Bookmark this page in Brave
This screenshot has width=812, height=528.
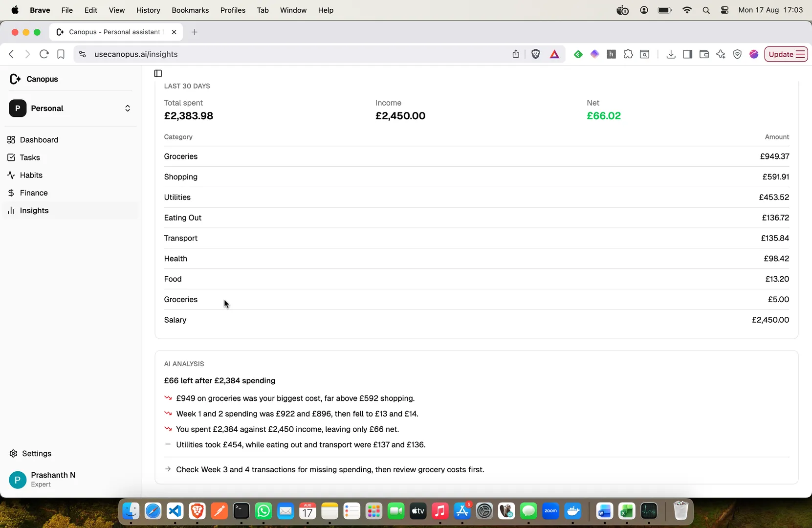click(61, 54)
